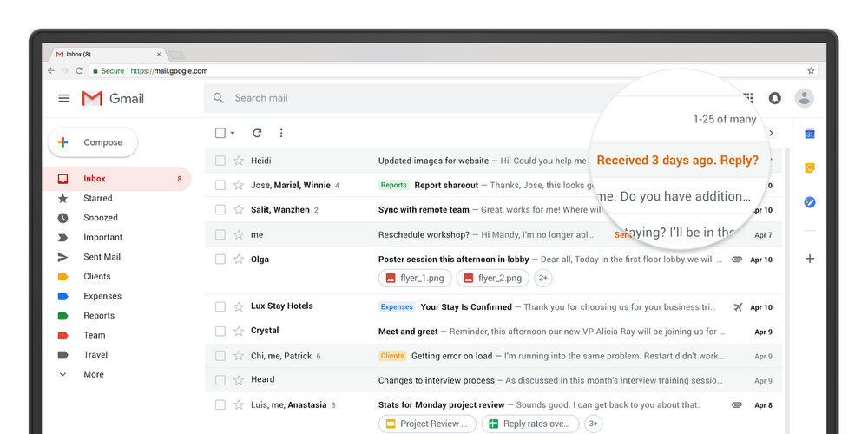The image size is (868, 434).
Task: Open the select-all dropdown arrow
Action: click(x=233, y=133)
